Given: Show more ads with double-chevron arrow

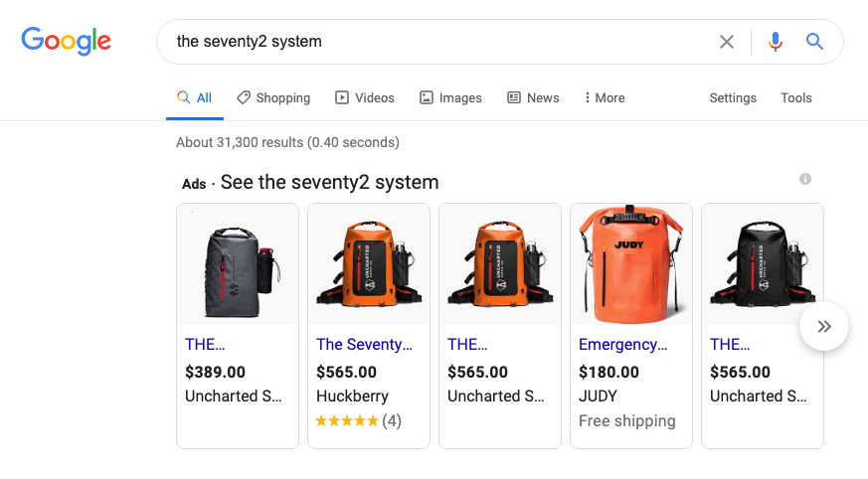Looking at the screenshot, I should pyautogui.click(x=823, y=326).
